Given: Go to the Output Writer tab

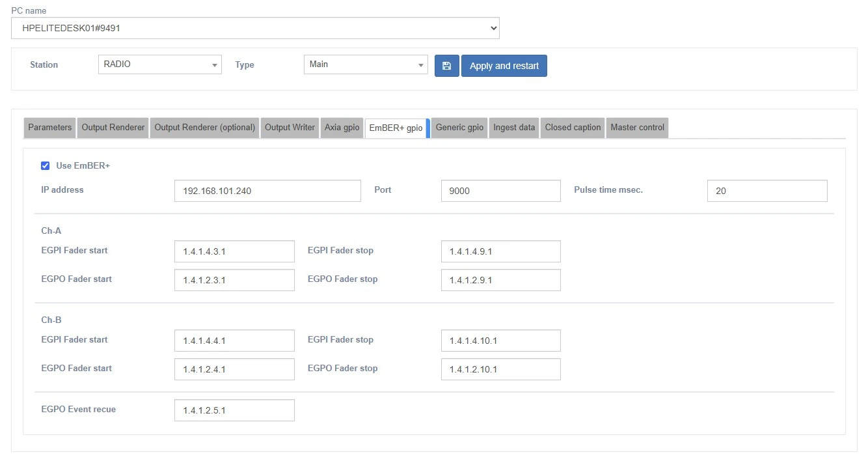Looking at the screenshot, I should tap(290, 128).
